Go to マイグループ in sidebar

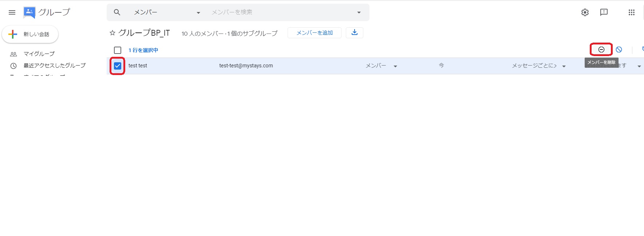pyautogui.click(x=39, y=54)
